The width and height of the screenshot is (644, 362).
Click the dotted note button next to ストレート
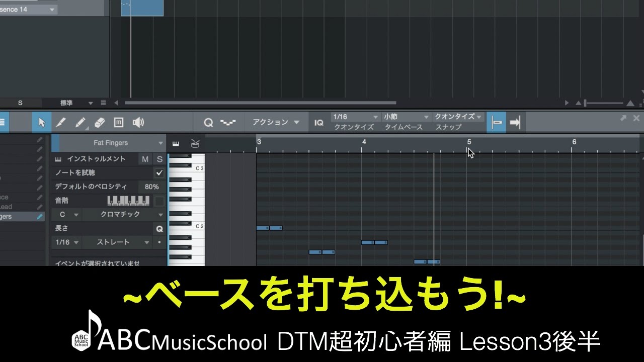[x=159, y=242]
